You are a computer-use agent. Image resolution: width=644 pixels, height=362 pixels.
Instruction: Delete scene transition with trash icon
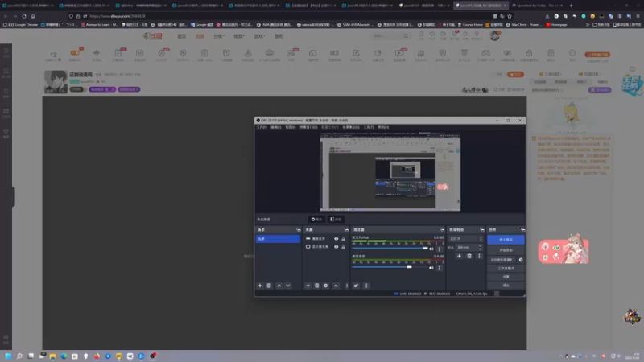(x=469, y=256)
